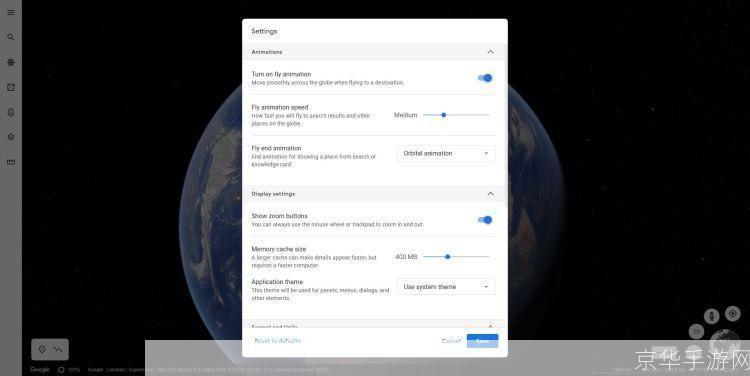Open Projects pin icon in sidebar
750x376 pixels.
(11, 112)
